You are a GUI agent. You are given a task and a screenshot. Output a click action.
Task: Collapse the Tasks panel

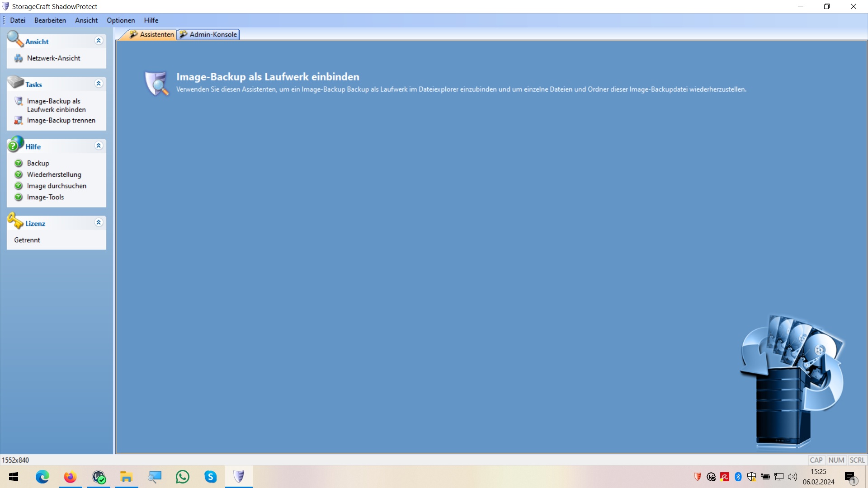point(99,84)
